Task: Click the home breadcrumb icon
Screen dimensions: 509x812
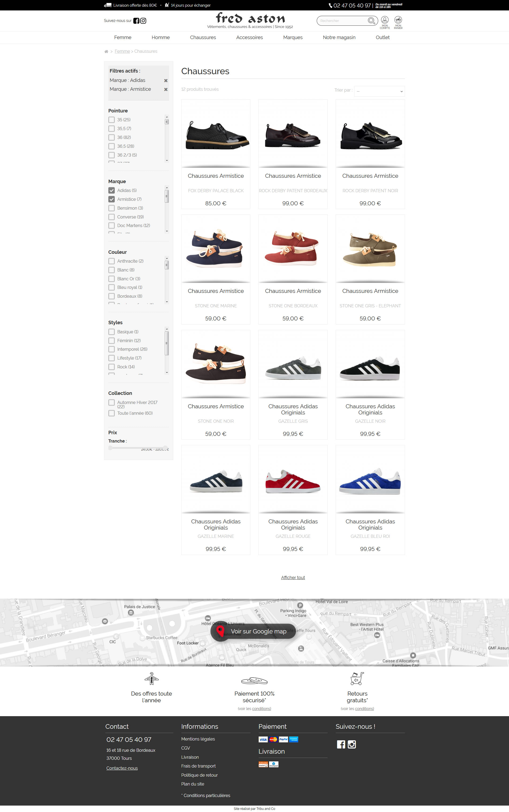Action: click(x=106, y=52)
